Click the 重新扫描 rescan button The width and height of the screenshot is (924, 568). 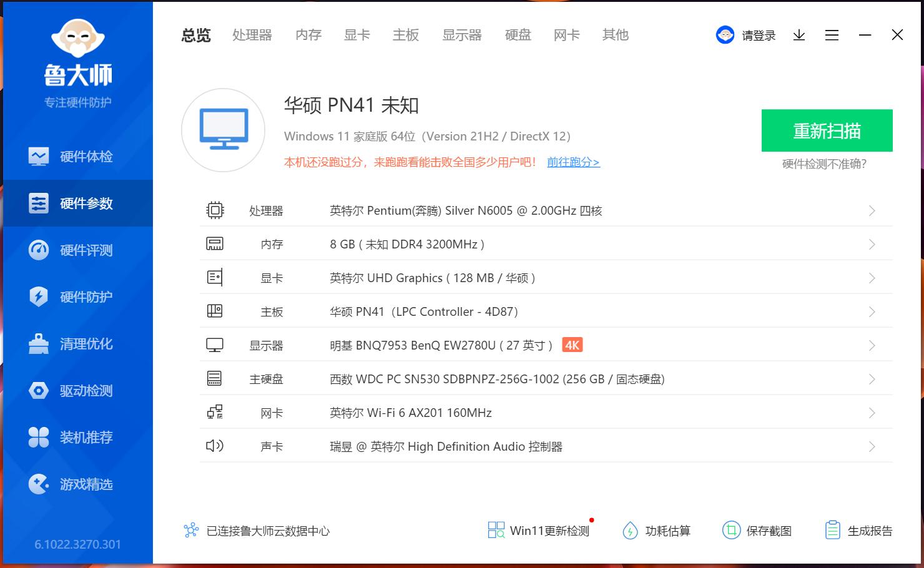tap(827, 130)
